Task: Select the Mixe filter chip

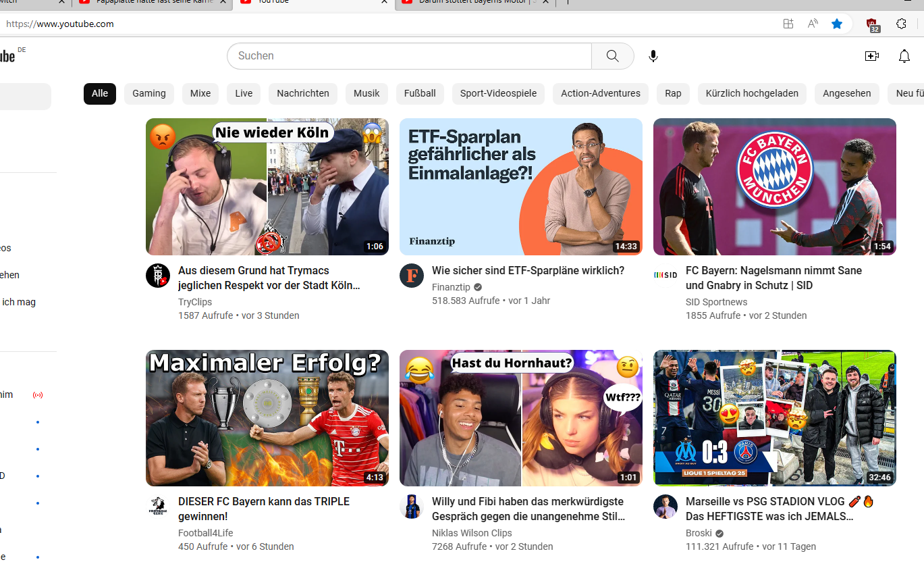Action: 200,93
